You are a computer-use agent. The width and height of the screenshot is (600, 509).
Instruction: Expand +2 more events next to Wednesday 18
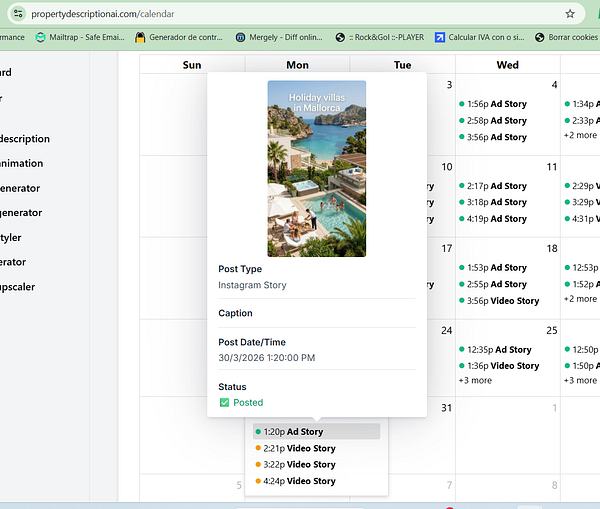point(580,299)
